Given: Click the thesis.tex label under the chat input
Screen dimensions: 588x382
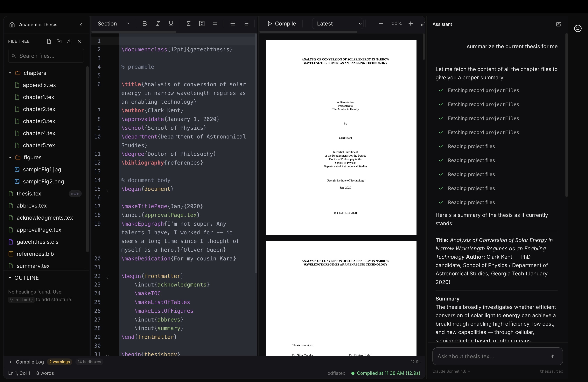Looking at the screenshot, I should 551,371.
